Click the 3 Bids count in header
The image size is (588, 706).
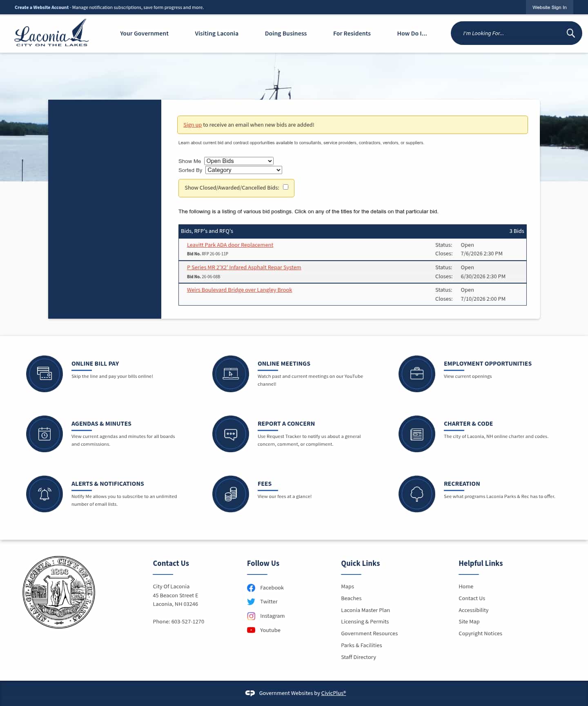coord(517,231)
